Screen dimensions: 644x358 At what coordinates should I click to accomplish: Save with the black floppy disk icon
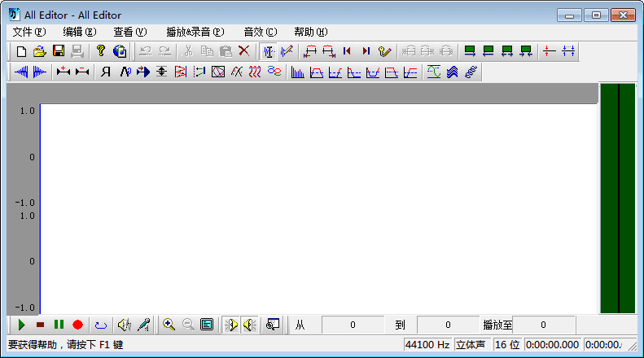tap(59, 51)
